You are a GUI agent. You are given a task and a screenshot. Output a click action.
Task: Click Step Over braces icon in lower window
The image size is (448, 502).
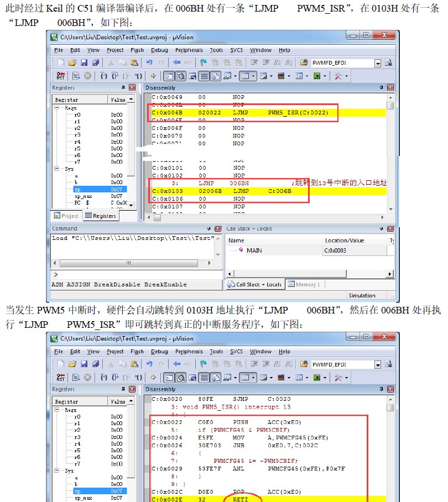click(x=115, y=378)
